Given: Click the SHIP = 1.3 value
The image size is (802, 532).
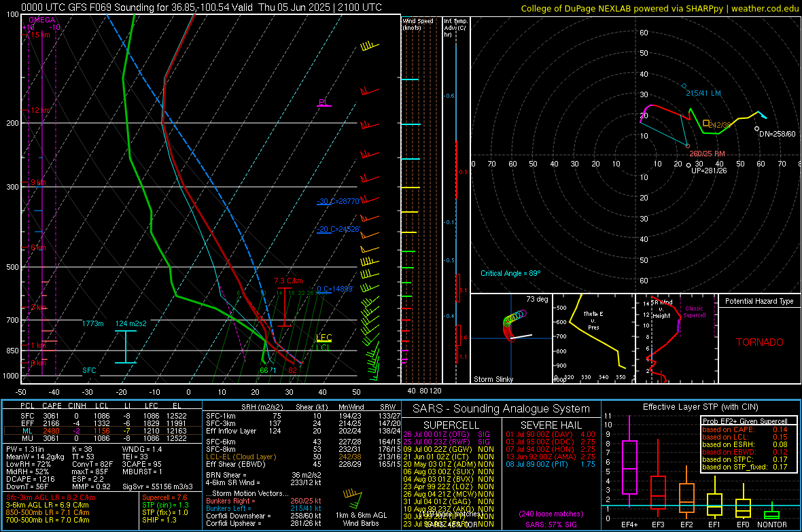Looking at the screenshot, I should point(159,520).
